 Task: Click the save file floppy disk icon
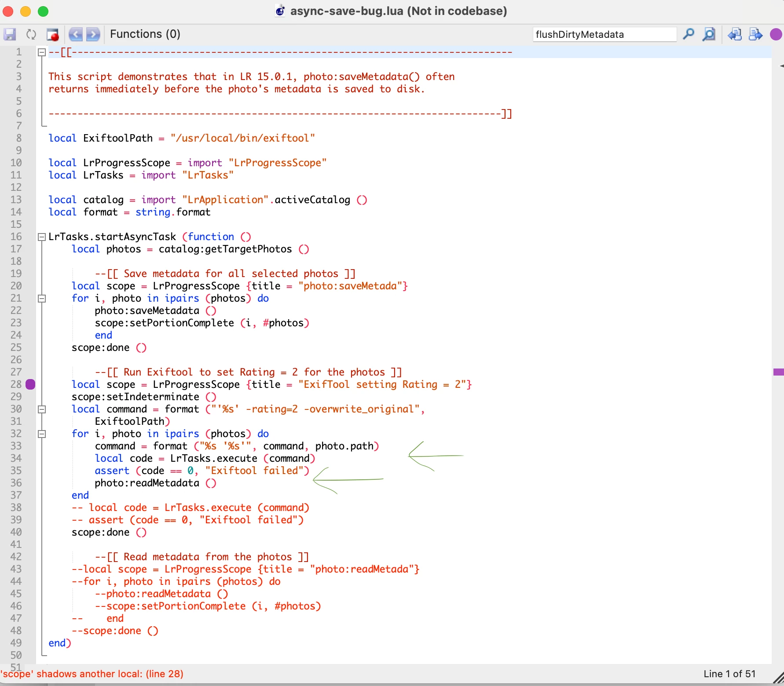click(10, 34)
